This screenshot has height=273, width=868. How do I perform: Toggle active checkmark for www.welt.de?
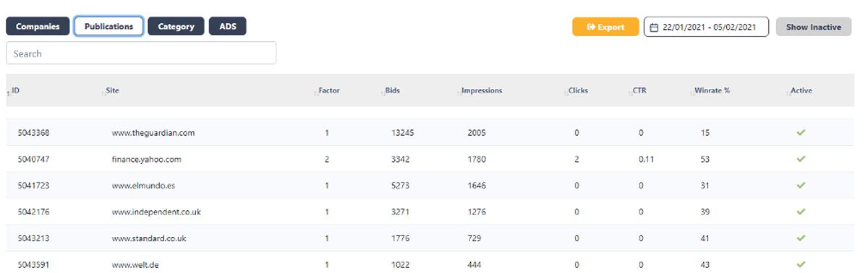[801, 264]
